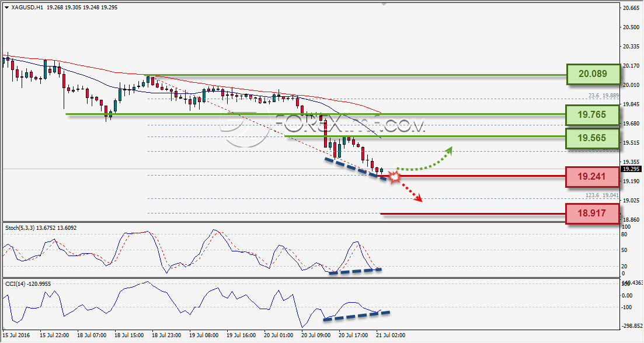Click the 18 Jul 15:00 time label

(129, 335)
